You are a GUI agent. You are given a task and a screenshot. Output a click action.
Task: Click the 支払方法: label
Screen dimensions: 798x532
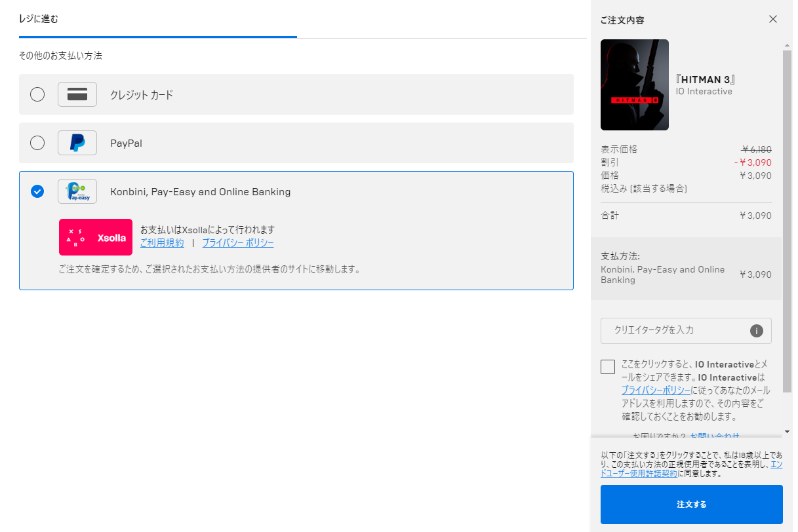[x=620, y=256]
